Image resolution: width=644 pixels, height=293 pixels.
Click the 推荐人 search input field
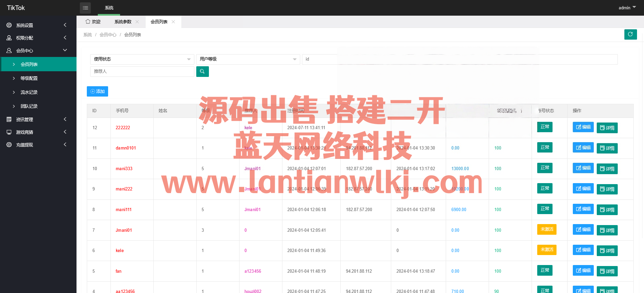tap(142, 72)
